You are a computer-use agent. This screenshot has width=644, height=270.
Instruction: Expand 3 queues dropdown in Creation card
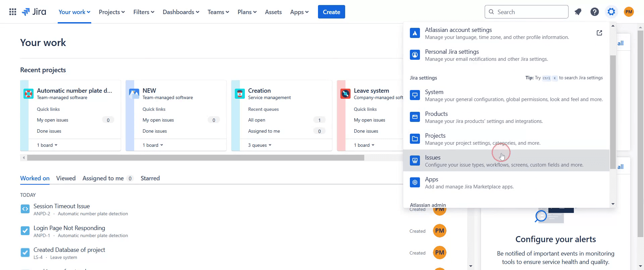260,145
